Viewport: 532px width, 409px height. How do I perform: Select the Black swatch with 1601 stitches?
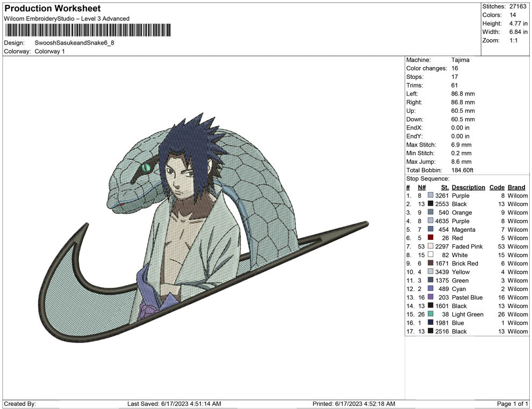(x=430, y=305)
